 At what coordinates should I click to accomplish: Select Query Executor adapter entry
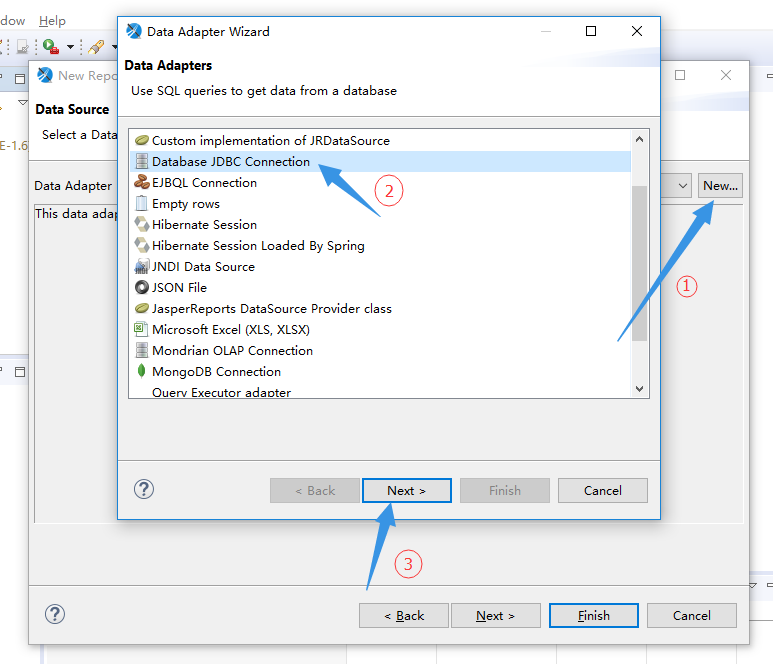point(381,391)
